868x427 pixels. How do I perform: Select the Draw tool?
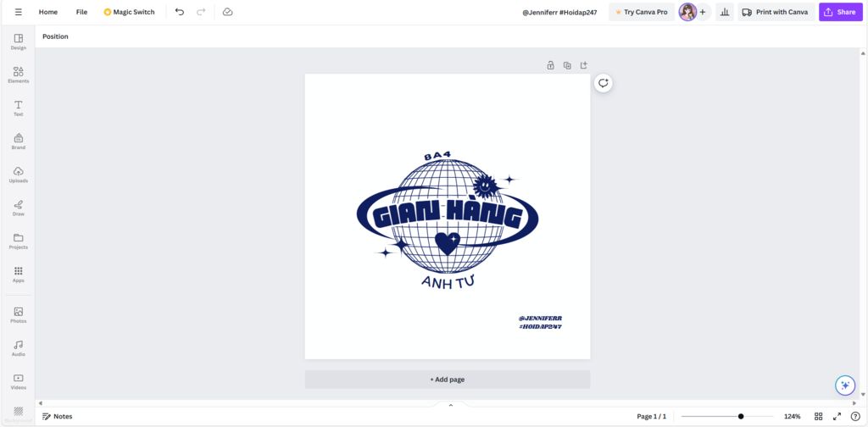coord(19,208)
